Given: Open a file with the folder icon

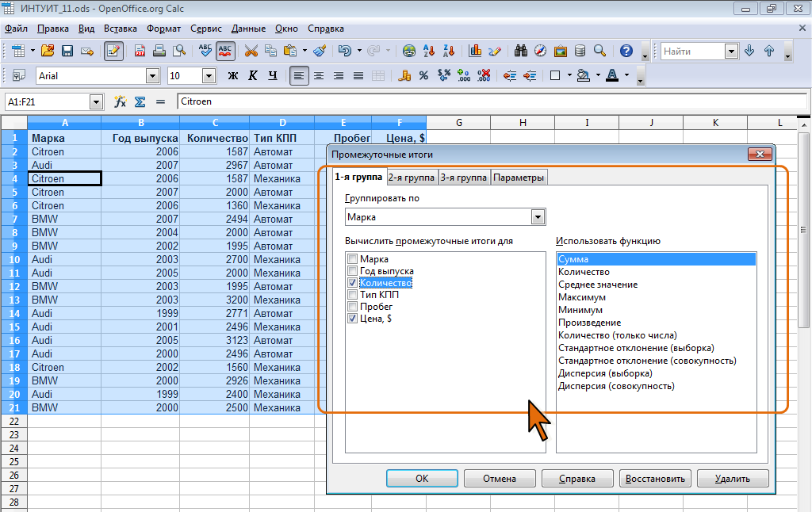Looking at the screenshot, I should coord(48,51).
